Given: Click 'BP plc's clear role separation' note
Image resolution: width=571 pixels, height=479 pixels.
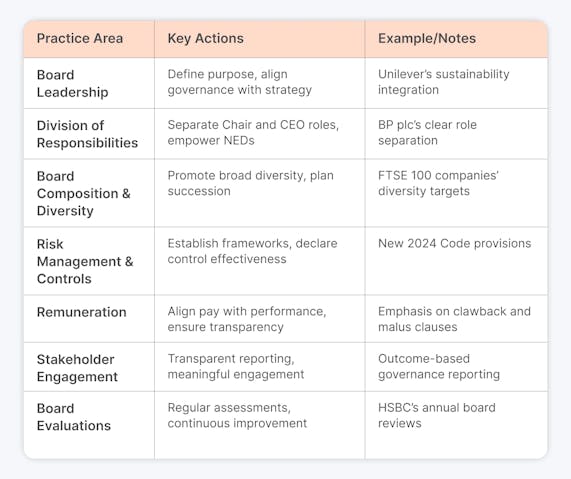Looking at the screenshot, I should 427,133.
